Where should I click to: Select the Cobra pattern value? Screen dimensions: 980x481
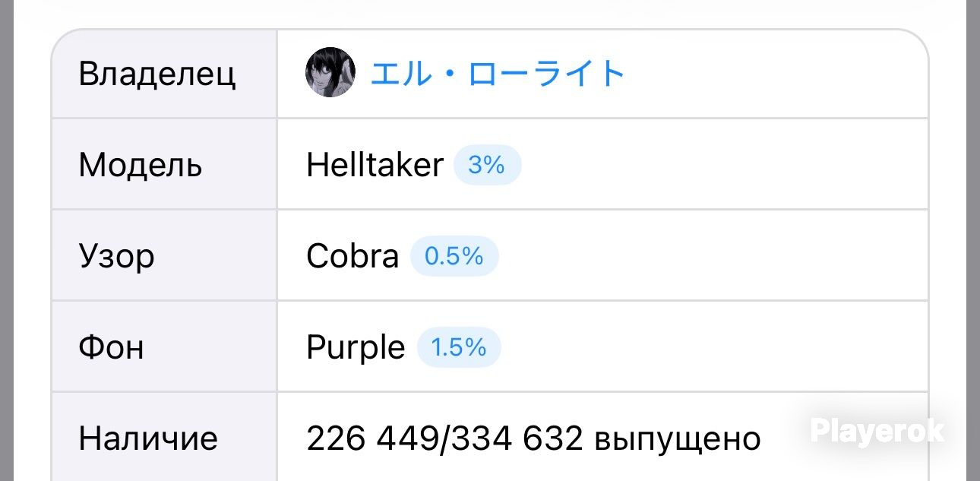tap(352, 257)
